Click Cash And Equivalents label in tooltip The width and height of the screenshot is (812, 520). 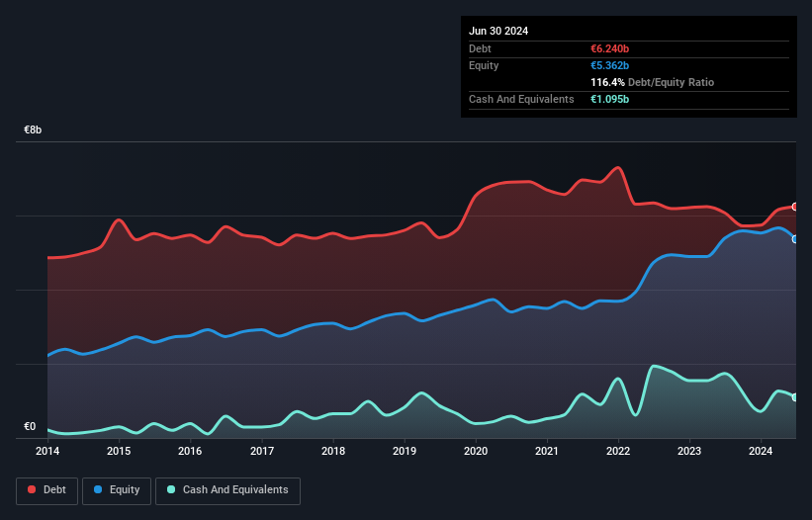point(521,99)
